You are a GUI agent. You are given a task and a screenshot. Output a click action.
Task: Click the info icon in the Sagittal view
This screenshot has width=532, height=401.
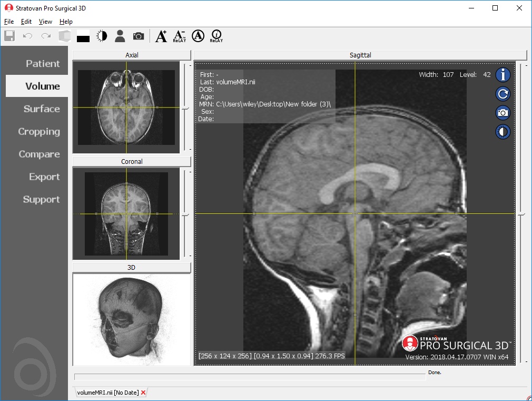pos(503,74)
